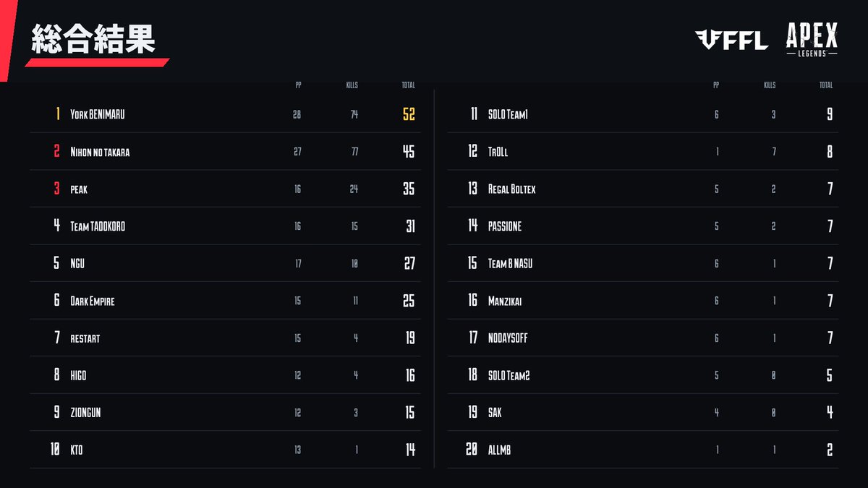Select the KTO team name

click(77, 450)
